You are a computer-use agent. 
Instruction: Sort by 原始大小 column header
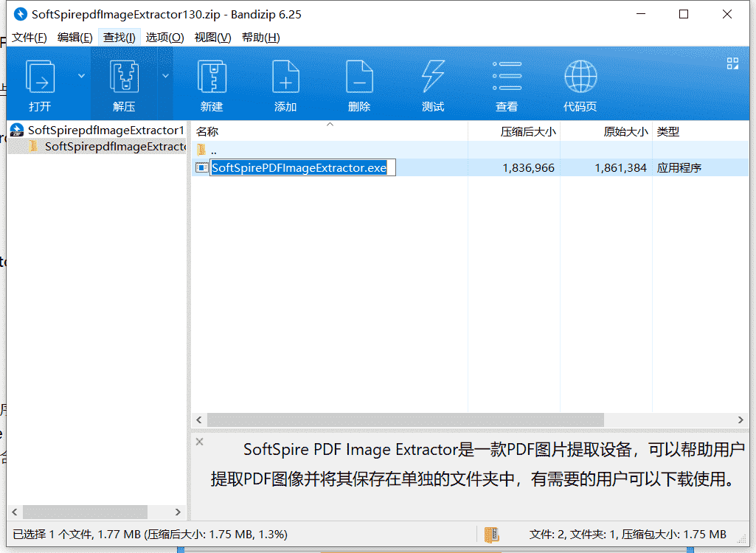606,131
